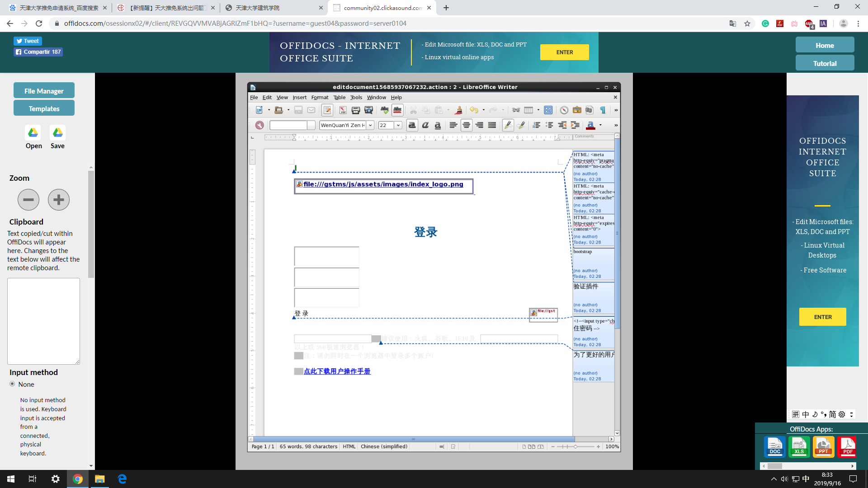Click the DOC app icon in OffiDocs Apps
Screen dimensions: 868x488
coord(775,447)
